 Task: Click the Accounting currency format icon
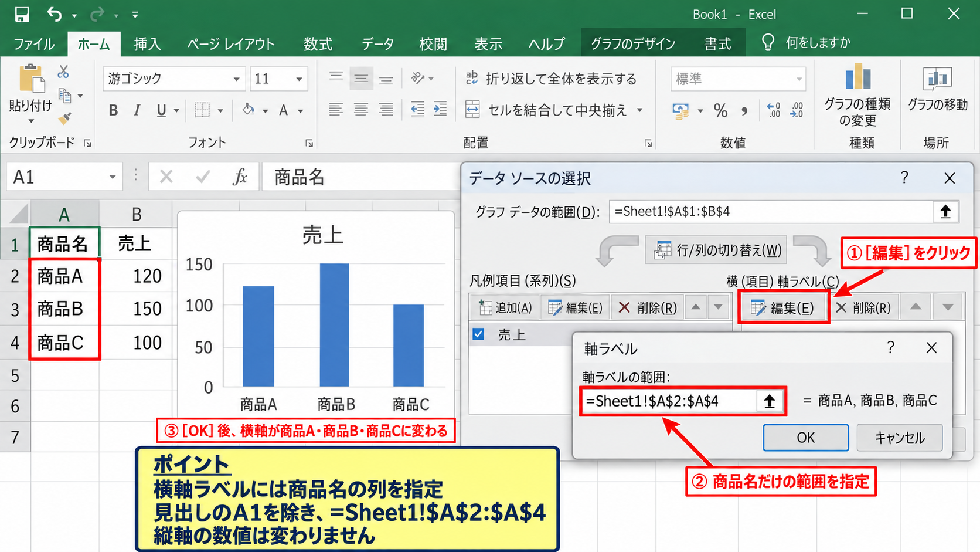[x=680, y=110]
